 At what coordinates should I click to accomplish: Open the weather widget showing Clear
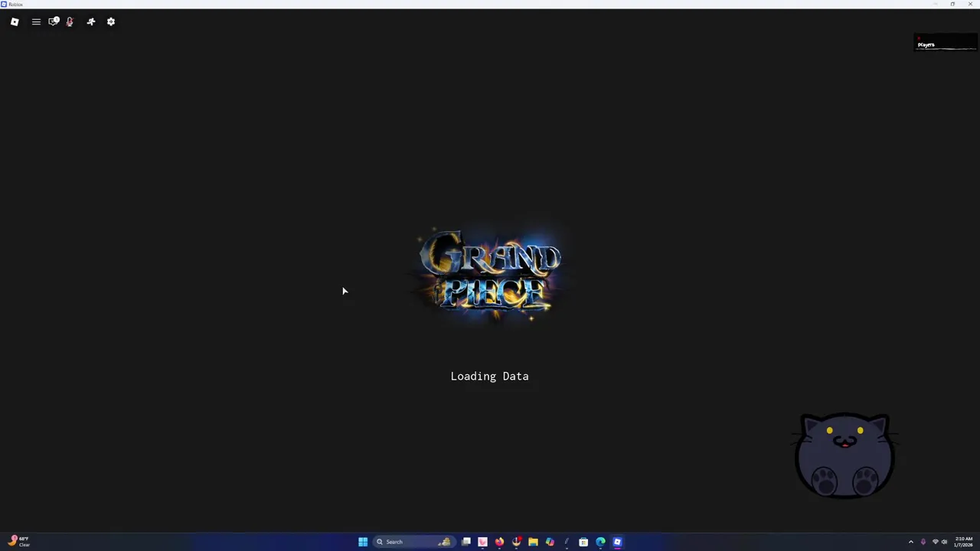coord(19,542)
